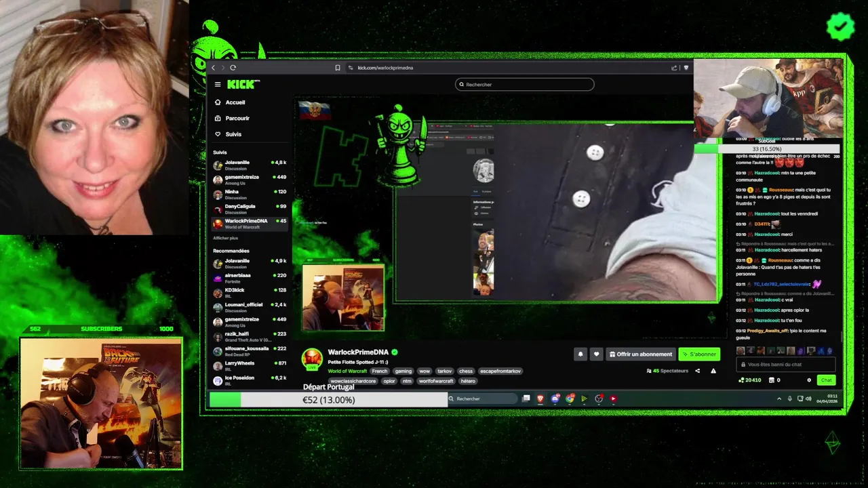The height and width of the screenshot is (488, 868).
Task: Click the KICK logo
Action: (x=243, y=84)
